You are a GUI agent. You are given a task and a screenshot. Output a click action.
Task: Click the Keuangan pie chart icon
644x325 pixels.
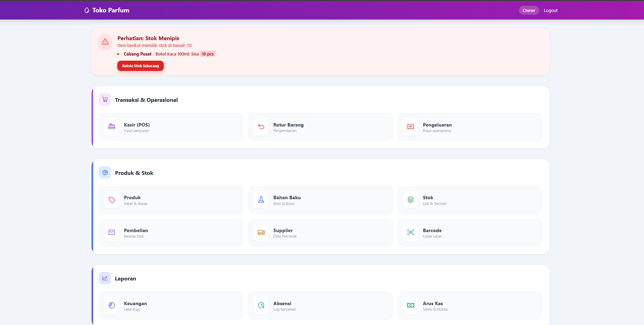[x=112, y=305]
